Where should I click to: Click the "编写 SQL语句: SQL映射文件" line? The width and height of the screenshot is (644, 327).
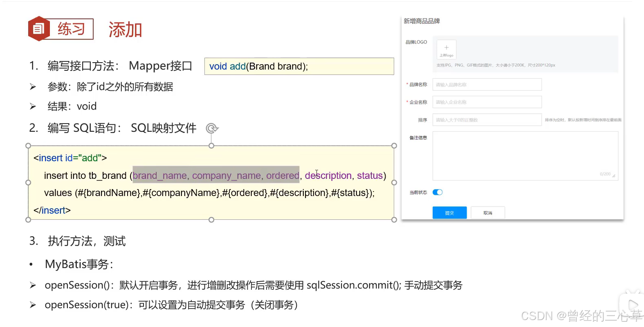pyautogui.click(x=112, y=128)
